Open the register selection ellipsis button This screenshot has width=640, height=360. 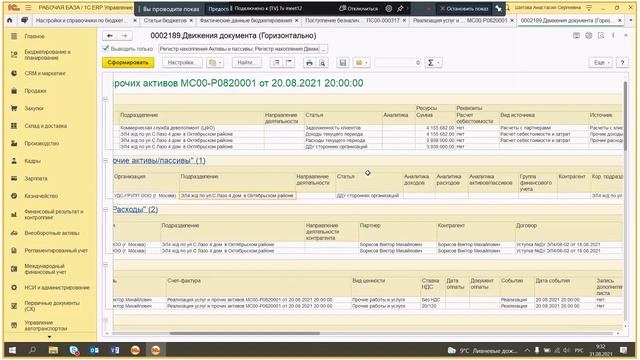[x=323, y=49]
